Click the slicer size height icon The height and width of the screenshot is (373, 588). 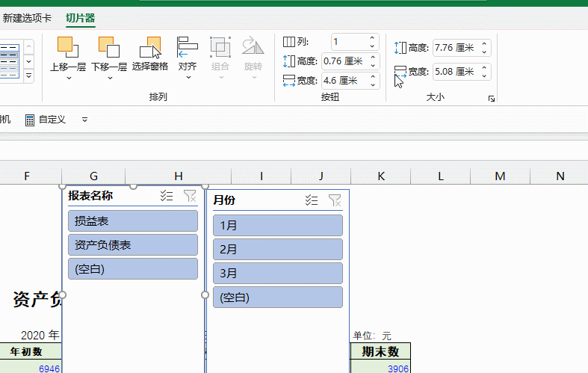pyautogui.click(x=400, y=48)
